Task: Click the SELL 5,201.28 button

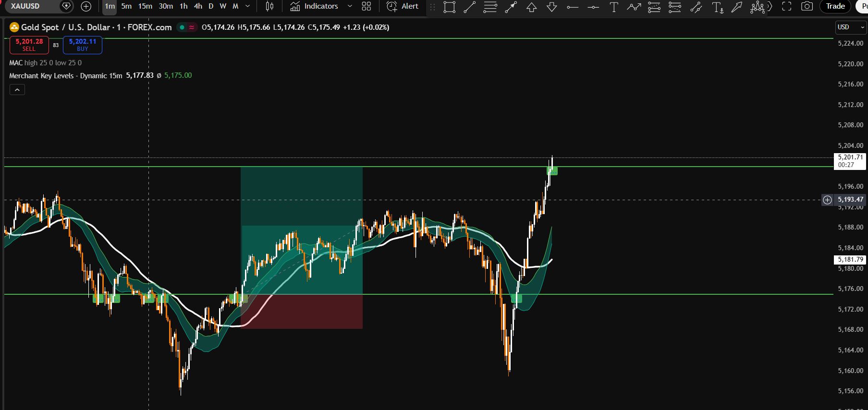Action: (x=29, y=45)
